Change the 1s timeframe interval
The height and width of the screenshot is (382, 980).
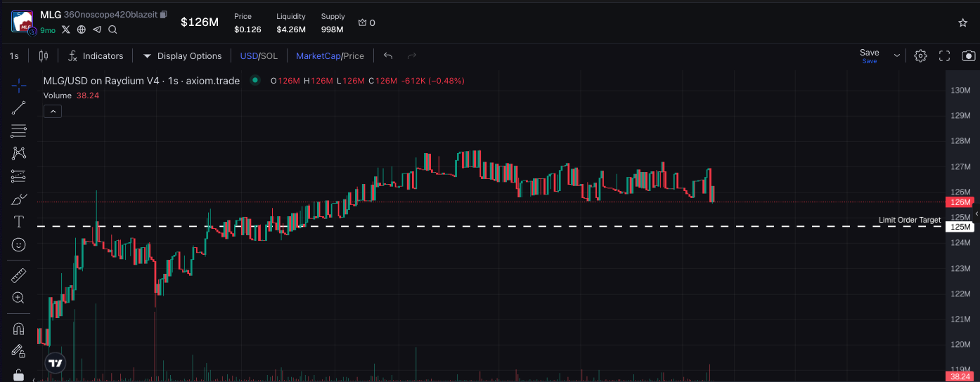click(x=14, y=56)
